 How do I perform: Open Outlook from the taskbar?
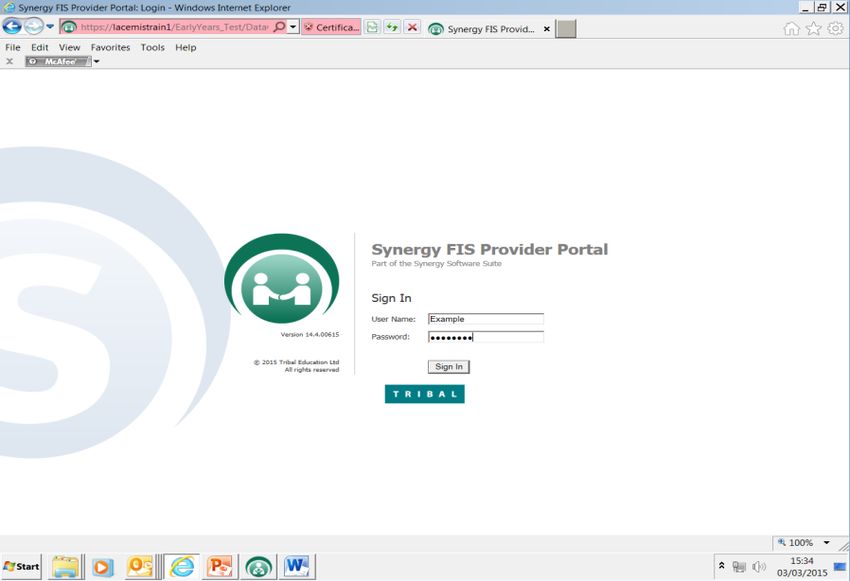(140, 567)
